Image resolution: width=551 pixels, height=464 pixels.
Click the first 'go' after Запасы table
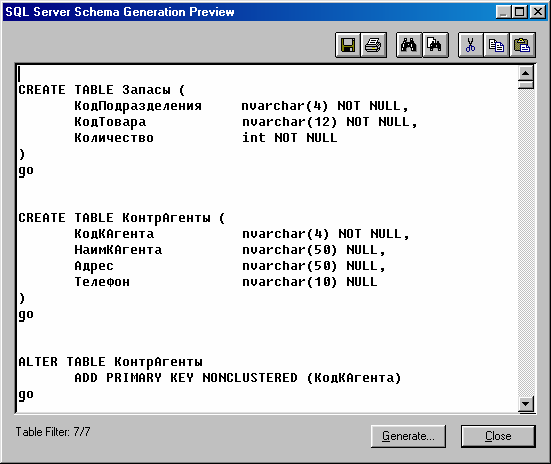click(x=26, y=171)
